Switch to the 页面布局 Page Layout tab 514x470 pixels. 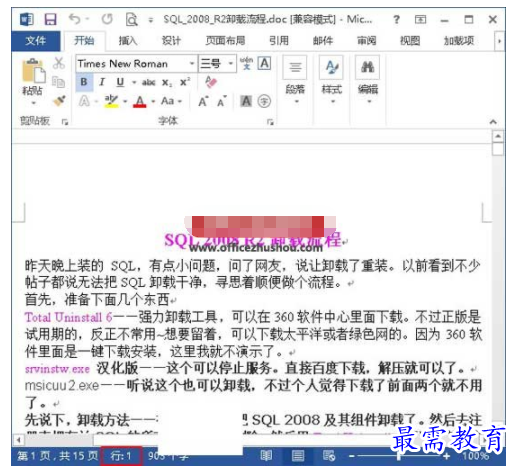tap(225, 41)
